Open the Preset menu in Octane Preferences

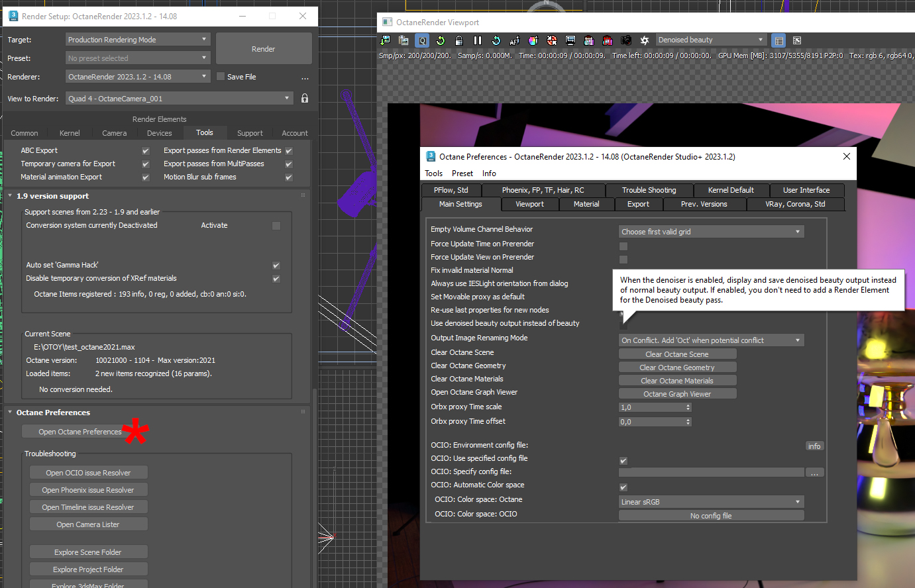(x=462, y=173)
